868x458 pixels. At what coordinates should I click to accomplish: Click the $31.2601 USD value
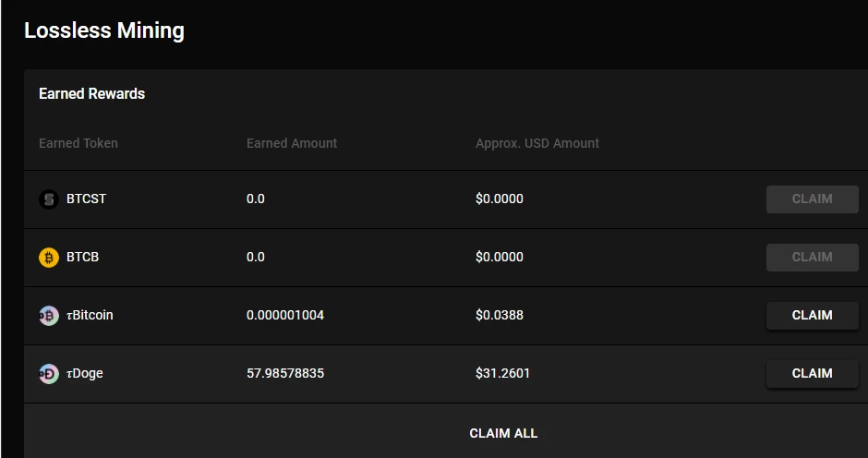(502, 373)
